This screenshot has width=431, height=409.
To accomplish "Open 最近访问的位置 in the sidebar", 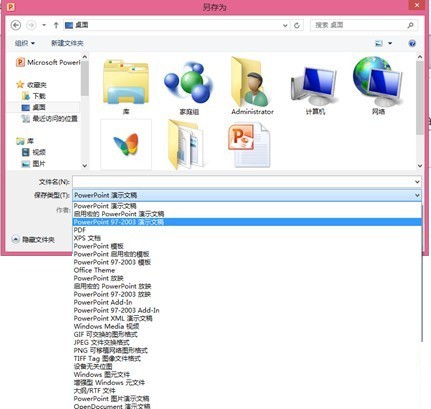I will pyautogui.click(x=49, y=119).
